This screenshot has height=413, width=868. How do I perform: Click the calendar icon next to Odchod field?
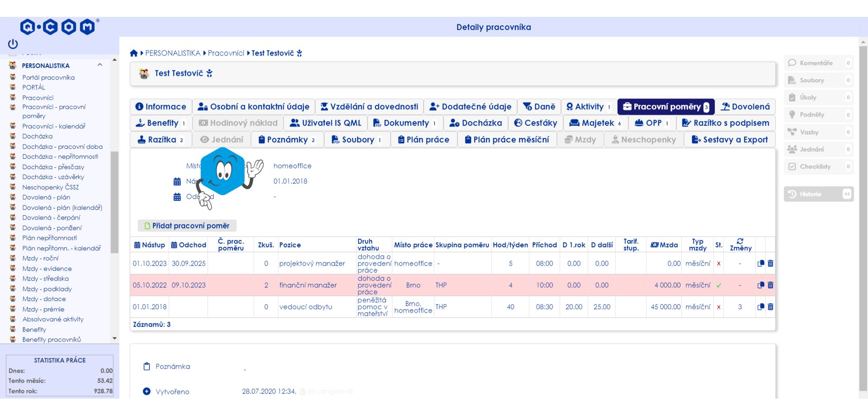tap(177, 197)
